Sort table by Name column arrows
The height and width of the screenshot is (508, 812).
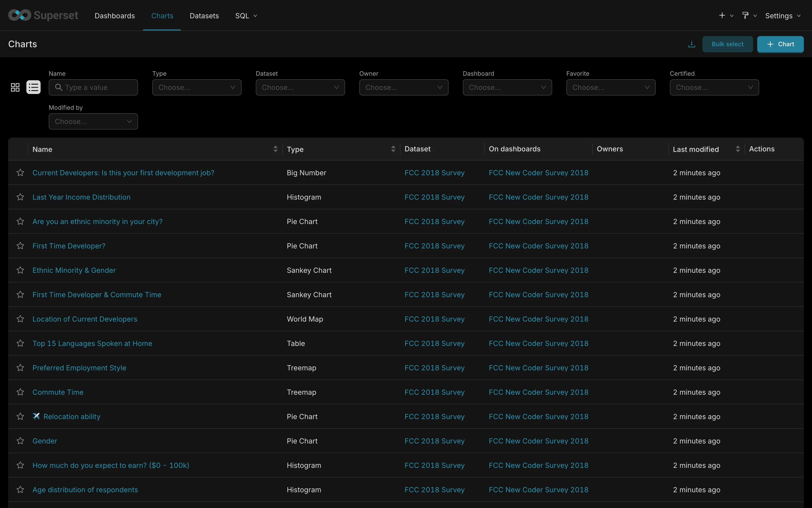point(276,149)
